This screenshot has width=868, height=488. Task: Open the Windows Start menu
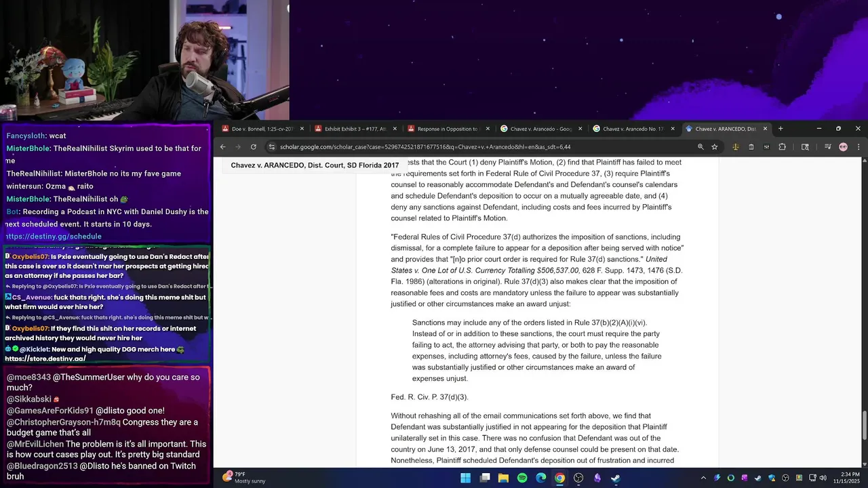pos(466,478)
